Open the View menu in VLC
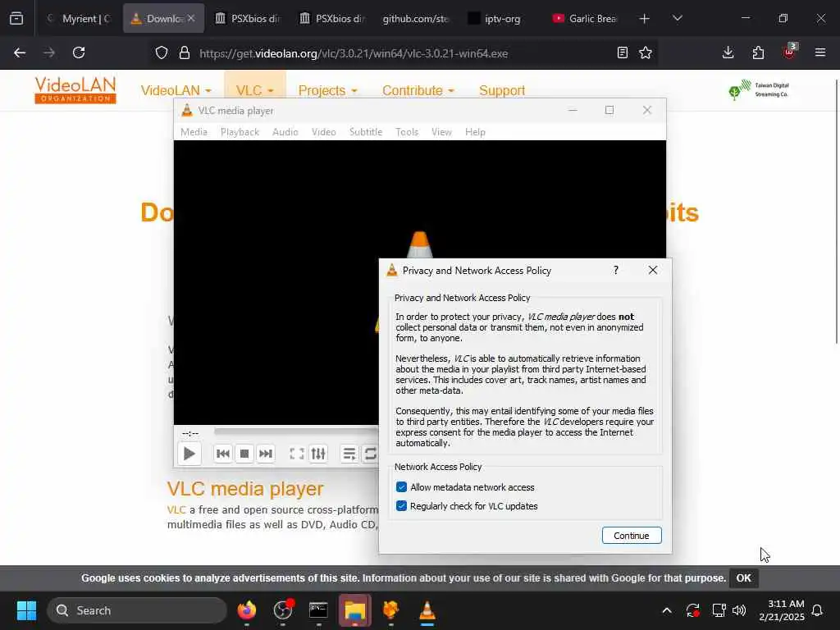Screen dimensions: 840x630 tap(441, 132)
